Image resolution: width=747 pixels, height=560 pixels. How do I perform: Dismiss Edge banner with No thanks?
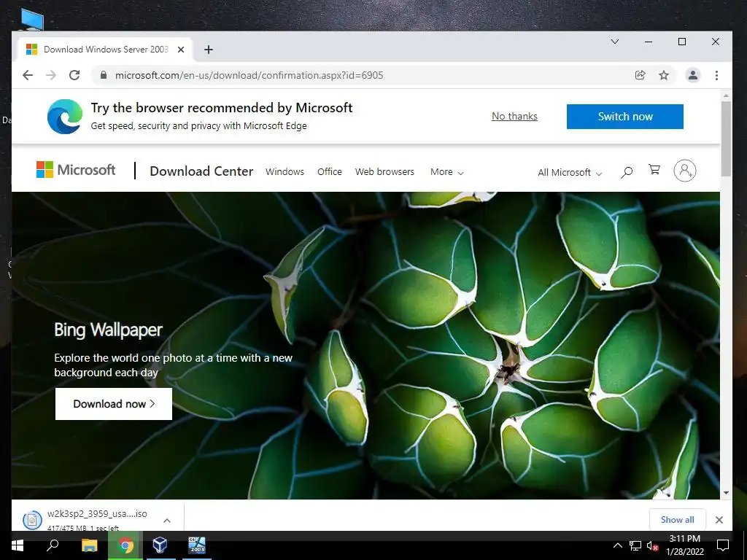(514, 116)
